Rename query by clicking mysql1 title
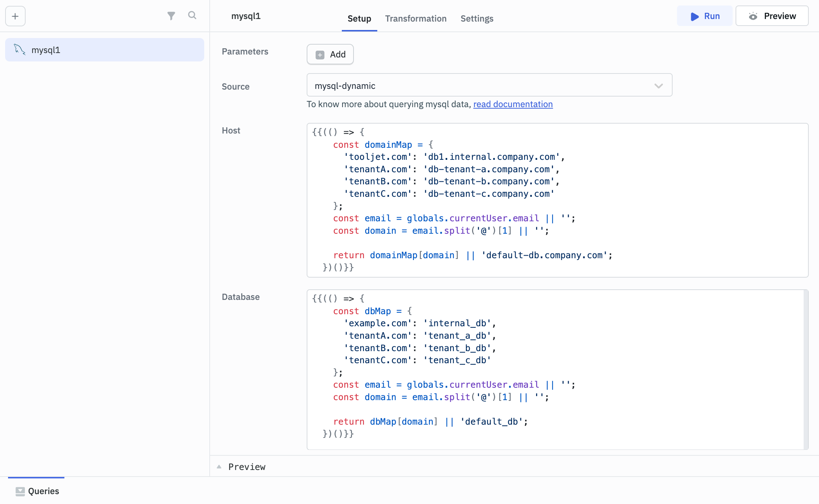Image resolution: width=819 pixels, height=504 pixels. pos(246,16)
